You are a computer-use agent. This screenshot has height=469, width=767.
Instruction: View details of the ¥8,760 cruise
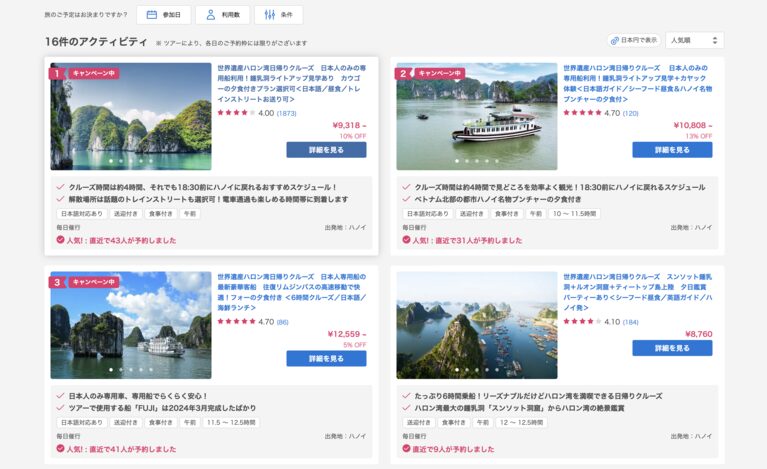(x=672, y=348)
